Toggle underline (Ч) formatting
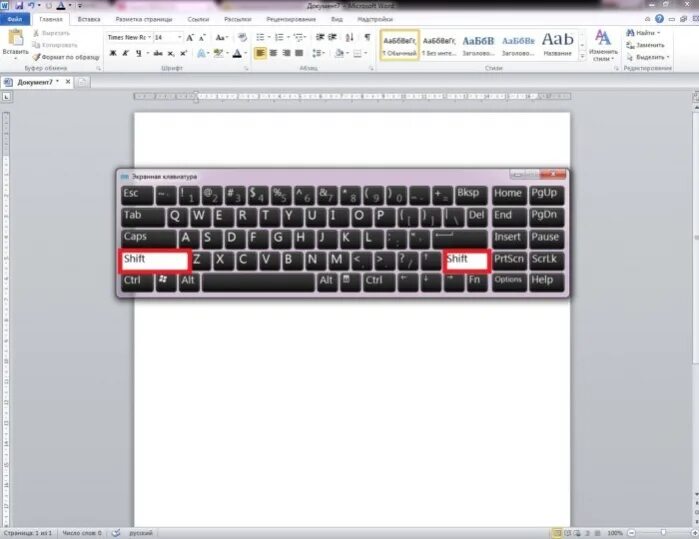 click(139, 53)
